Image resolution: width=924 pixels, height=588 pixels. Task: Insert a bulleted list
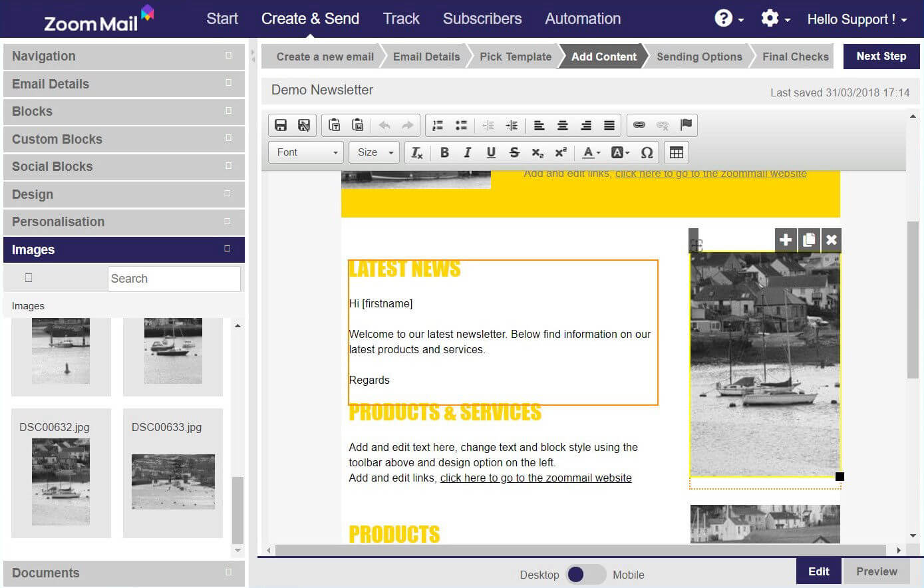(x=461, y=125)
